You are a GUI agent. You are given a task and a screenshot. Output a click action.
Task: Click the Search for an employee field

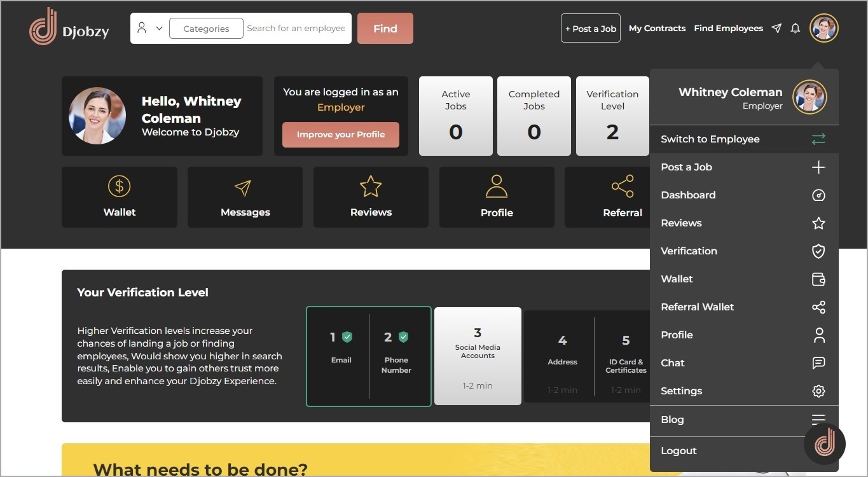[x=296, y=29]
